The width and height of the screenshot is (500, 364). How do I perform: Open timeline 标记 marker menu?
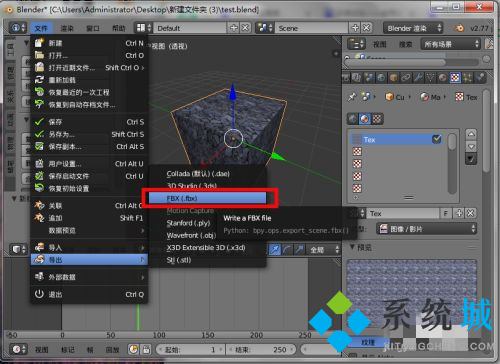tap(68, 349)
